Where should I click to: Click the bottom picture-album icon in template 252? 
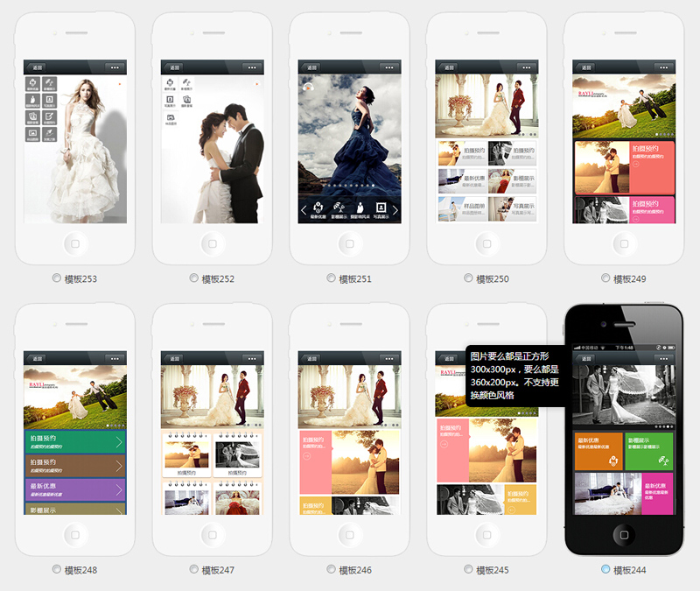click(x=170, y=119)
